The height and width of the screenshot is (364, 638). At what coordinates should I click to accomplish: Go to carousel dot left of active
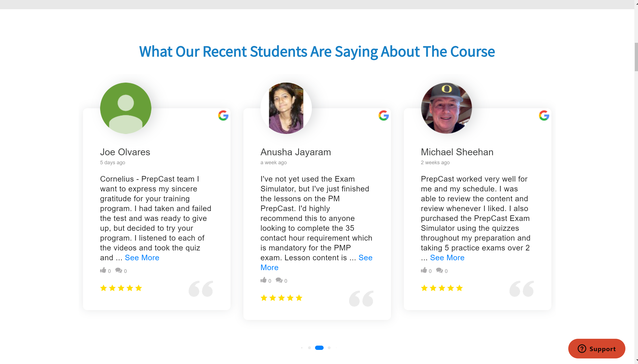pyautogui.click(x=309, y=348)
